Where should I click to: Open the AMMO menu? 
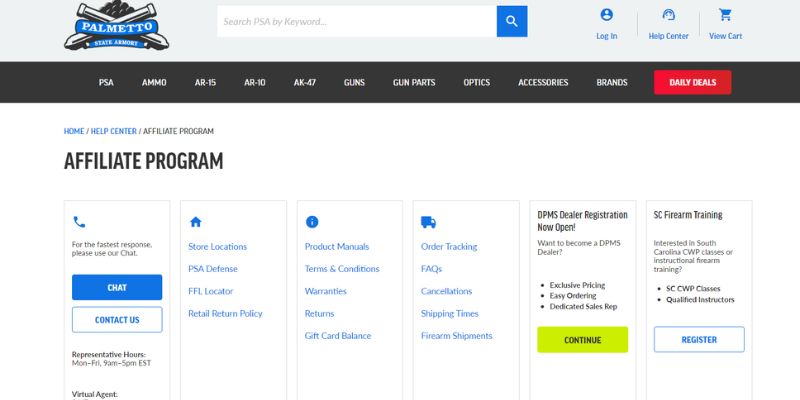(x=154, y=82)
